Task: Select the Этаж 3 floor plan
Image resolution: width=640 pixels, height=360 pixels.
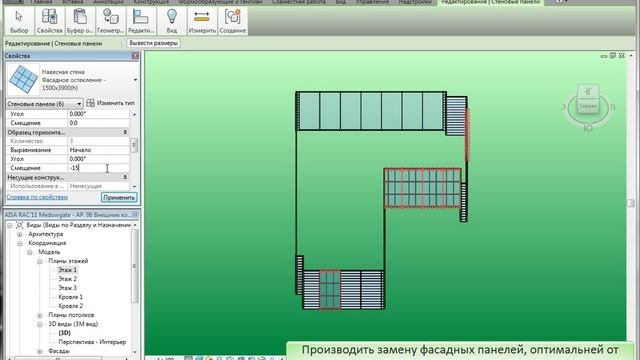Action: click(x=67, y=288)
